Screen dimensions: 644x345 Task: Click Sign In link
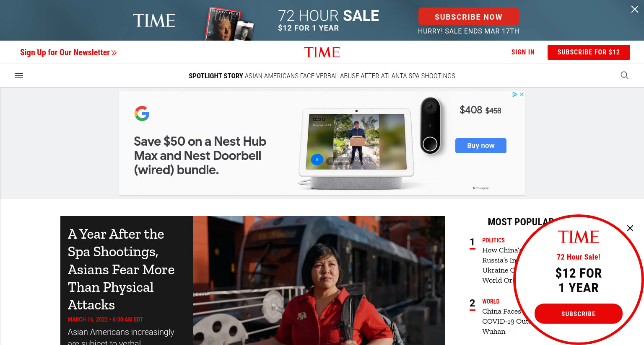[x=523, y=52]
